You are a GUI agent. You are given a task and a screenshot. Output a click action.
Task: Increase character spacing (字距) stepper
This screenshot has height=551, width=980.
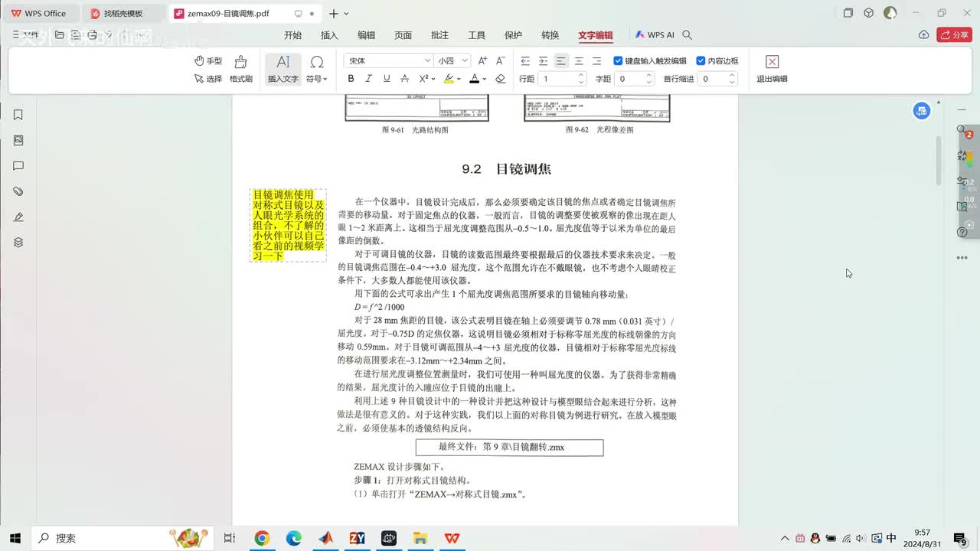(649, 75)
